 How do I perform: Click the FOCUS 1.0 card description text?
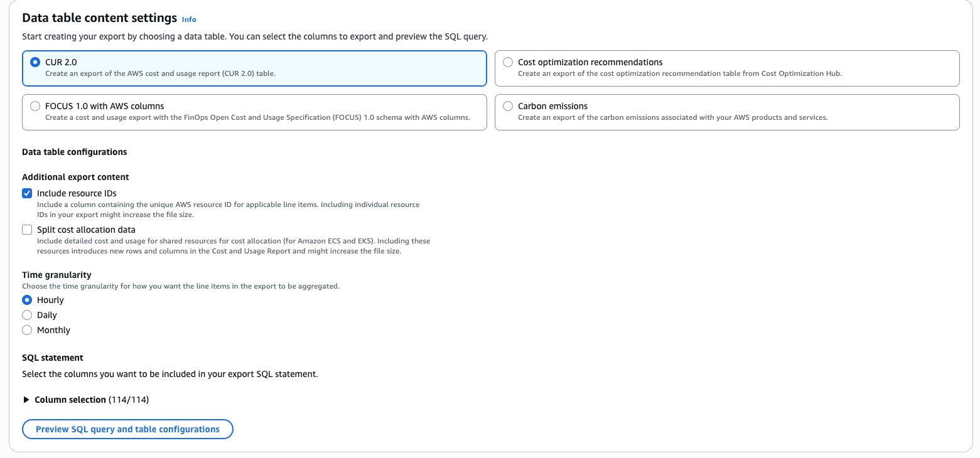[x=257, y=117]
